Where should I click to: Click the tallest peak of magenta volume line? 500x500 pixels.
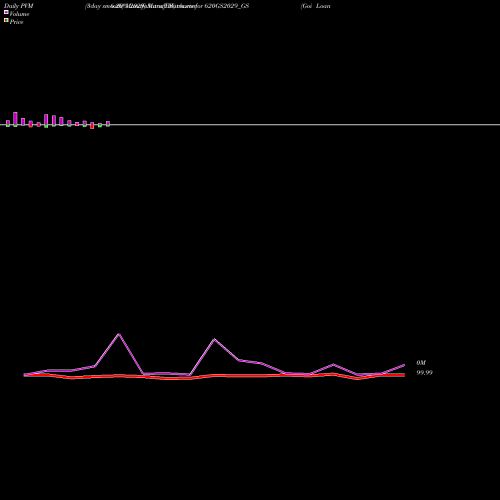(x=119, y=334)
